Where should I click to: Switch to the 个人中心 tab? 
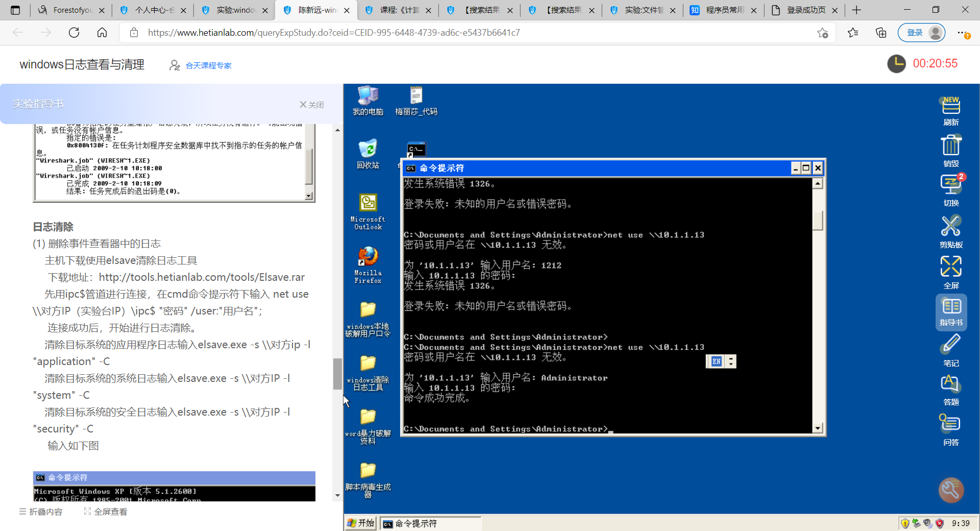coord(153,10)
